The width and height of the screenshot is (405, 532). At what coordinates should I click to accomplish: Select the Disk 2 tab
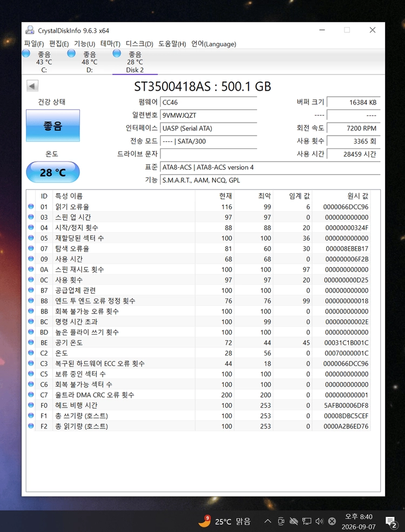coord(135,62)
